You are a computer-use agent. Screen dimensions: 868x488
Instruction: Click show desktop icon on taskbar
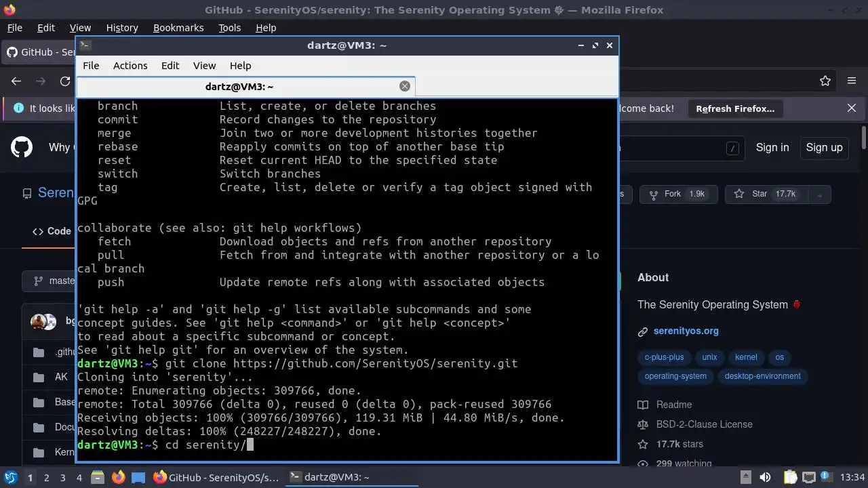pyautogui.click(x=138, y=478)
